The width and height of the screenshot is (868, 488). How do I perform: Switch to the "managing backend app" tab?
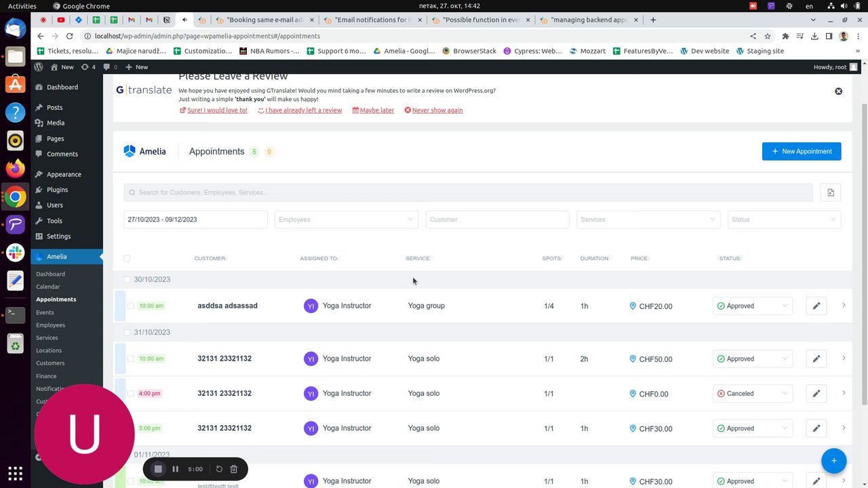[587, 20]
